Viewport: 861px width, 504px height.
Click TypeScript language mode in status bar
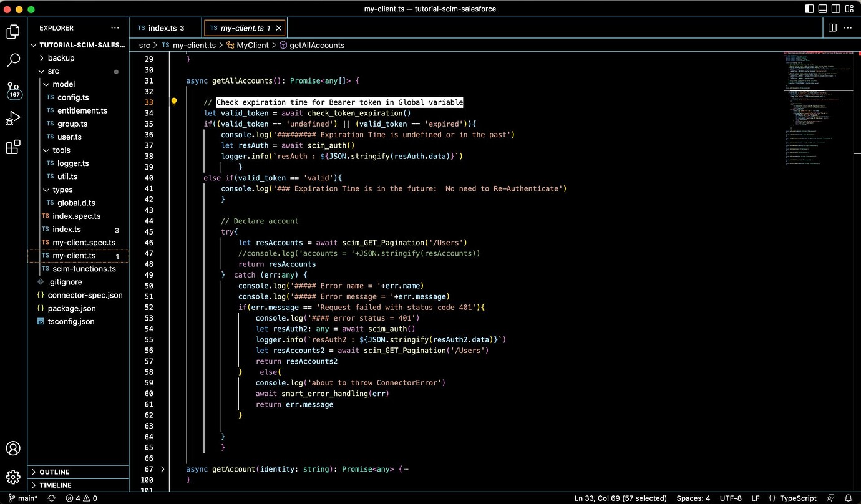[x=798, y=498]
